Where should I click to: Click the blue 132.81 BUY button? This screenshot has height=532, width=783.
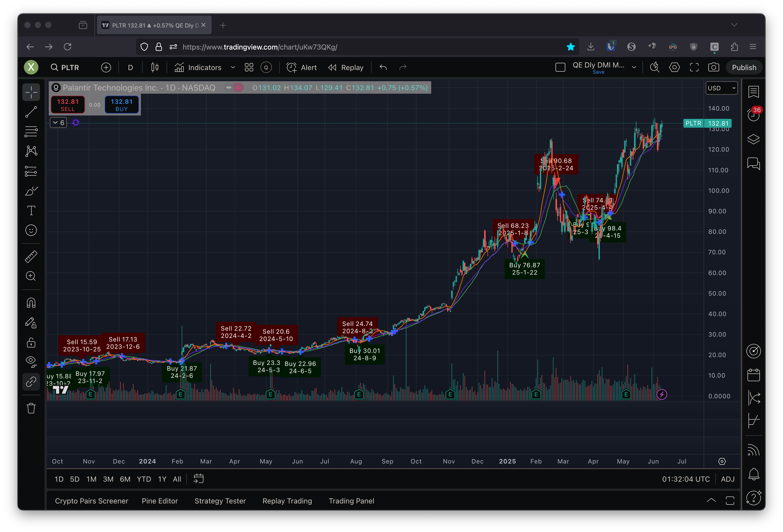[x=121, y=105]
